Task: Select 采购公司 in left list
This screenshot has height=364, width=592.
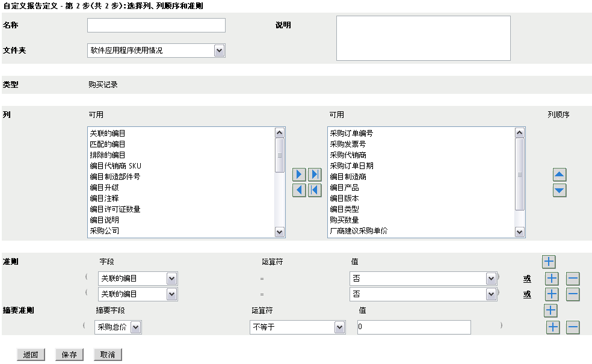Action: [x=181, y=230]
